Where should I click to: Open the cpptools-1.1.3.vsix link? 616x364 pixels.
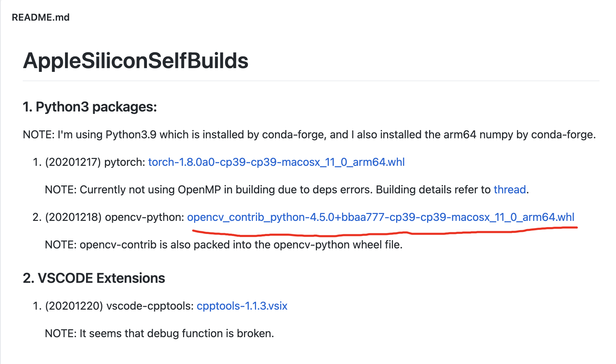(242, 306)
